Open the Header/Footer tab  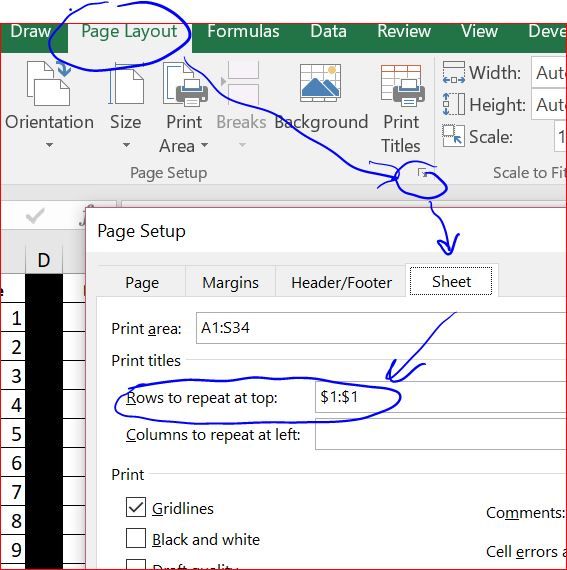point(341,282)
